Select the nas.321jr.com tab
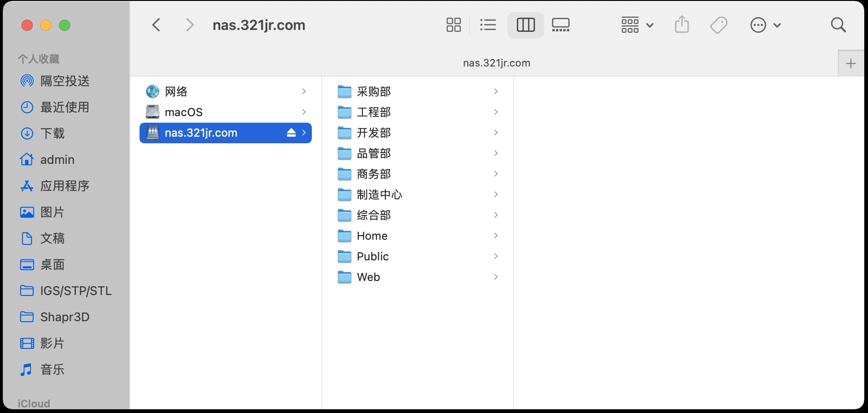The image size is (868, 413). (496, 63)
